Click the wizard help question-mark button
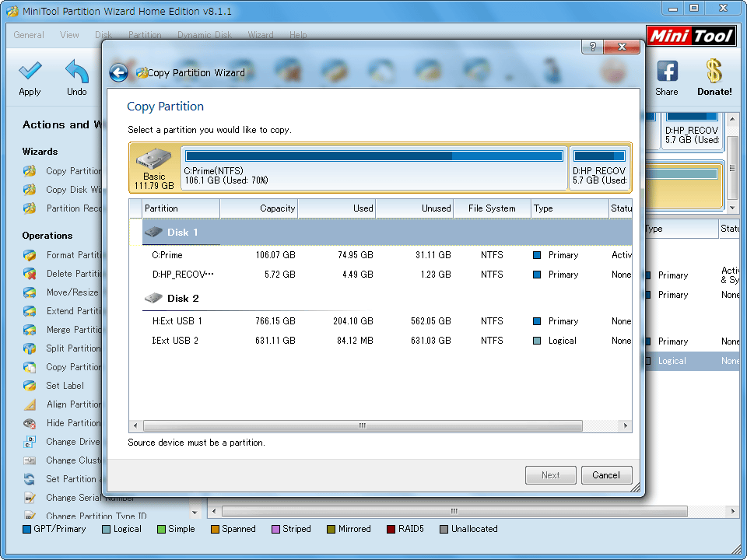This screenshot has width=747, height=560. [593, 46]
